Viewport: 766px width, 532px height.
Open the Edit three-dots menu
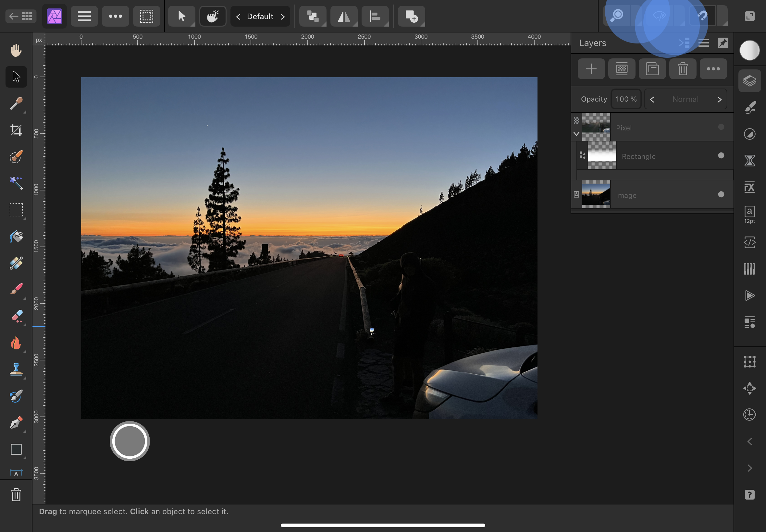pos(115,16)
